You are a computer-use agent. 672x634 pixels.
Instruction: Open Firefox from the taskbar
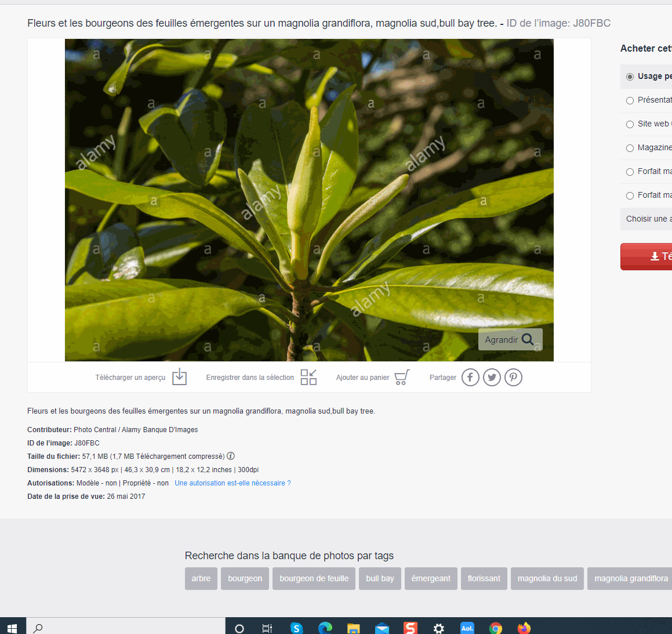[524, 628]
